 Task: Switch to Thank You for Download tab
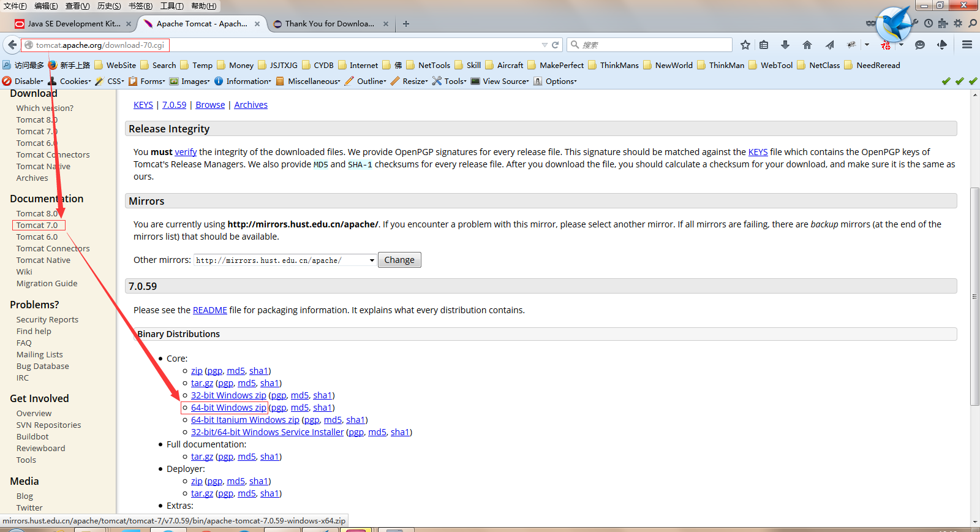click(x=330, y=24)
